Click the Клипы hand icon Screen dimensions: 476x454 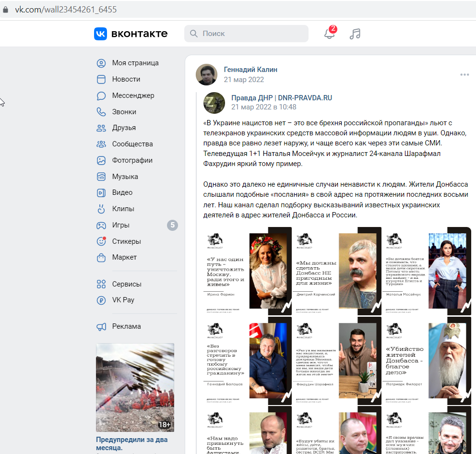click(101, 209)
